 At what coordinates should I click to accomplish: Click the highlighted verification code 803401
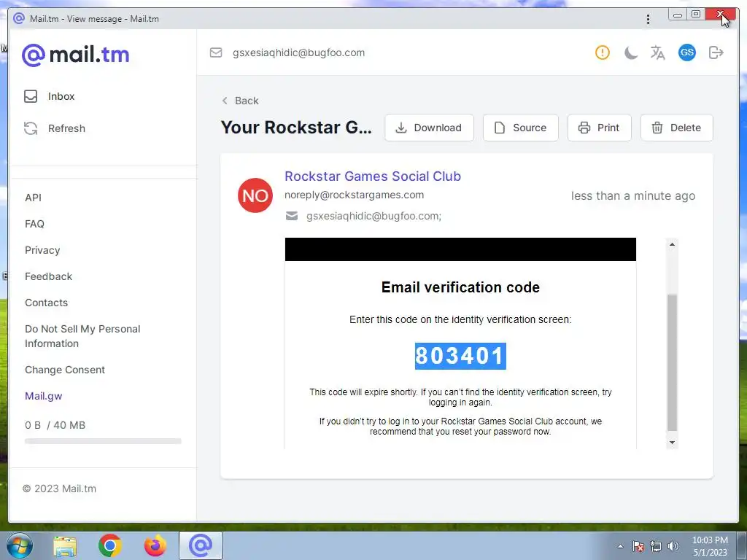click(460, 356)
